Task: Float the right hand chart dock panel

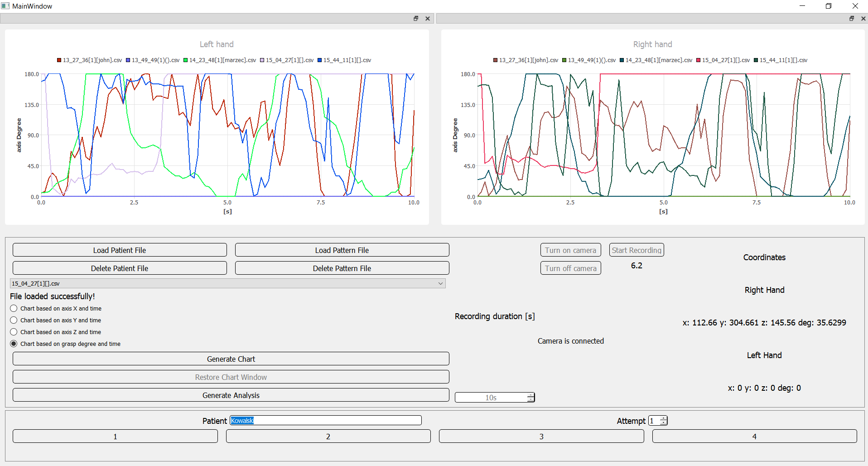Action: click(x=852, y=19)
